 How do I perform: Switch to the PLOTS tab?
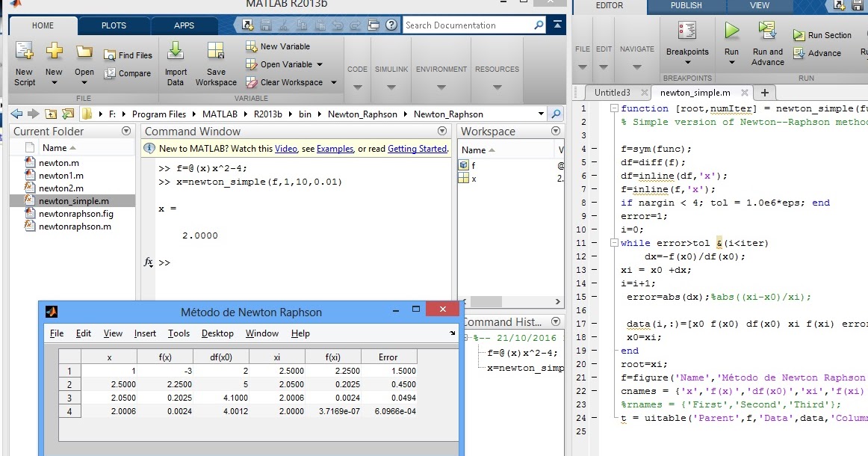114,25
